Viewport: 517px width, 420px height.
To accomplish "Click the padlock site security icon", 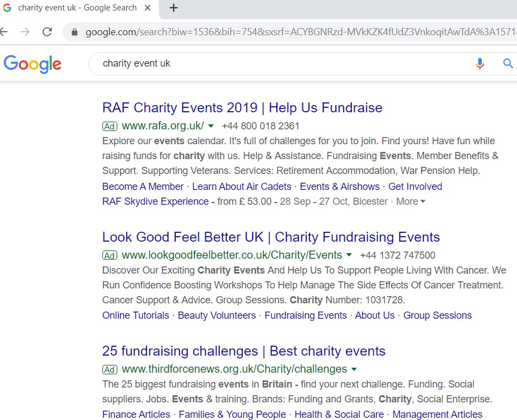I will [x=74, y=32].
